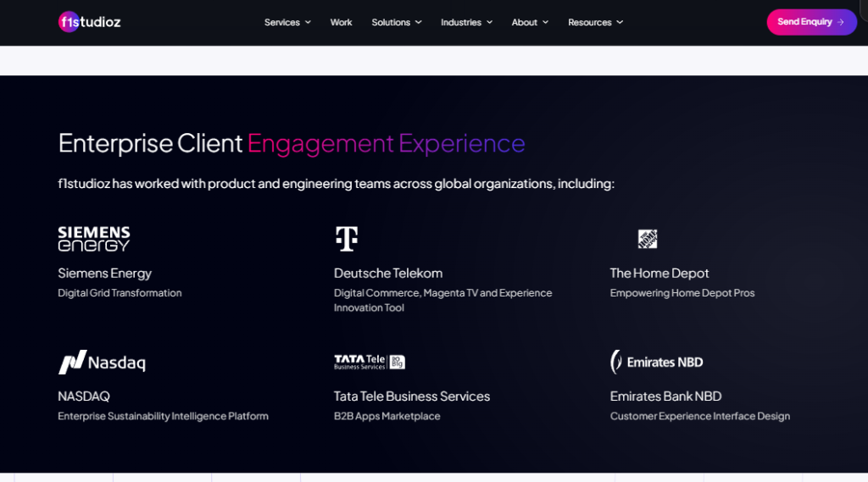Viewport: 868px width, 482px height.
Task: Click Empowering Home Depot Pros text
Action: point(682,293)
